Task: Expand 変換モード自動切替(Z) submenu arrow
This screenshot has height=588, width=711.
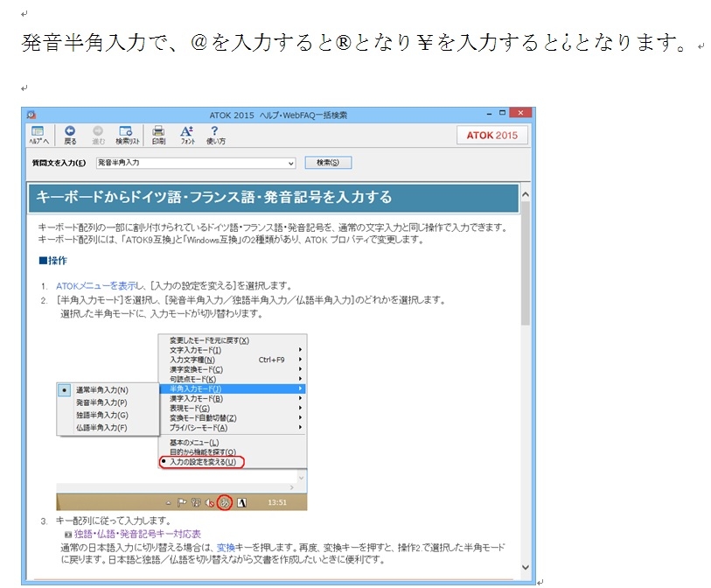Action: [x=300, y=418]
